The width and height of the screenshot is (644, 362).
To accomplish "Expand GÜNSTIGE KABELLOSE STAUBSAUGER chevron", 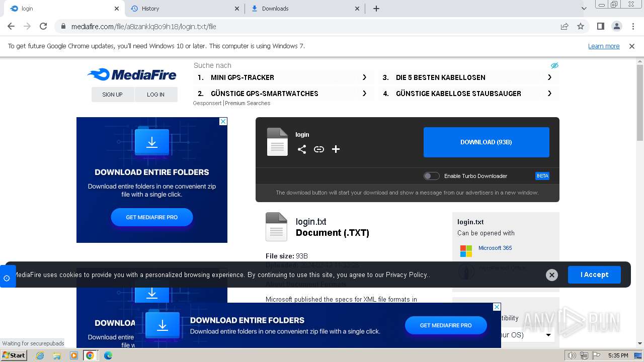I will [549, 94].
